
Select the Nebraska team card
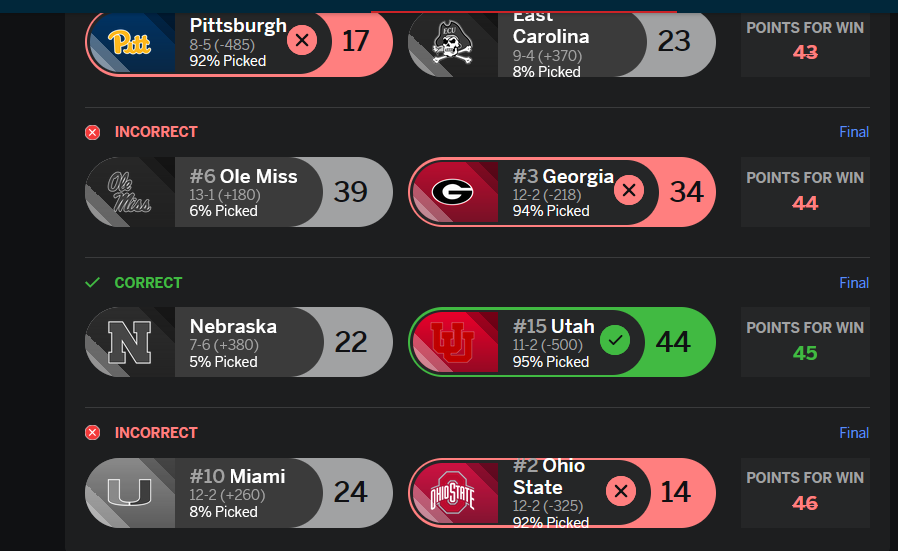tap(237, 342)
